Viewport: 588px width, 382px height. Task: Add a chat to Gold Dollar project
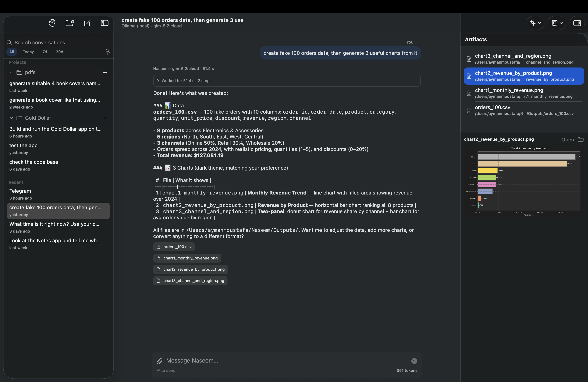click(105, 118)
